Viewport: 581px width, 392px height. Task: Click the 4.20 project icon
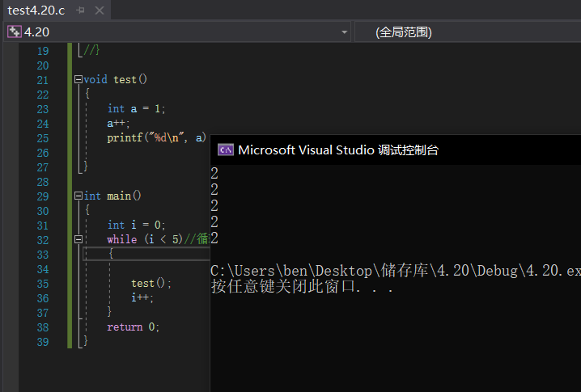14,32
